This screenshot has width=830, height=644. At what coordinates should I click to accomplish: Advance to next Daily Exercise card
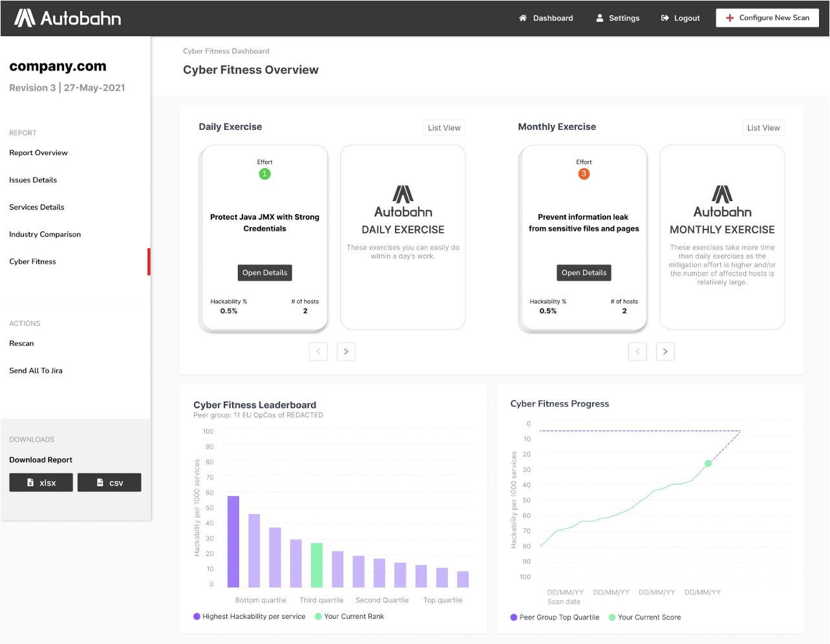[346, 352]
